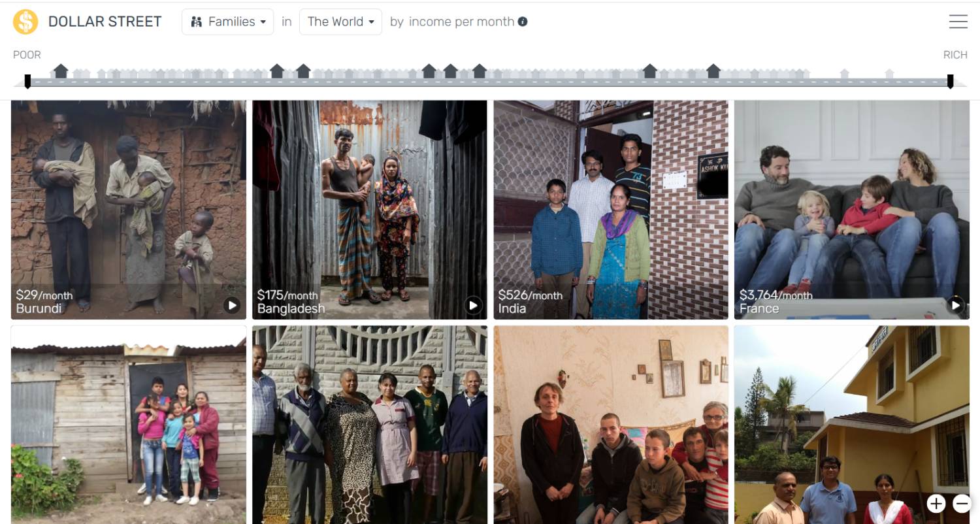Play the Burundi family video
Image resolution: width=980 pixels, height=524 pixels.
pyautogui.click(x=232, y=305)
